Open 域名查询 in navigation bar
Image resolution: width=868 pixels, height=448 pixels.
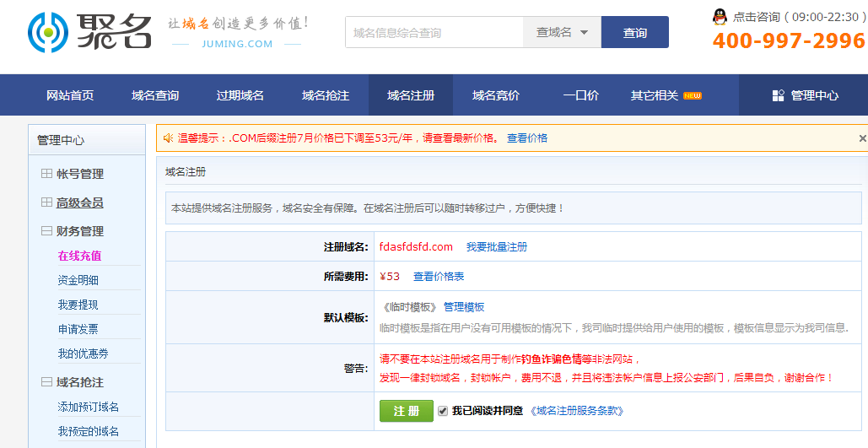point(155,95)
